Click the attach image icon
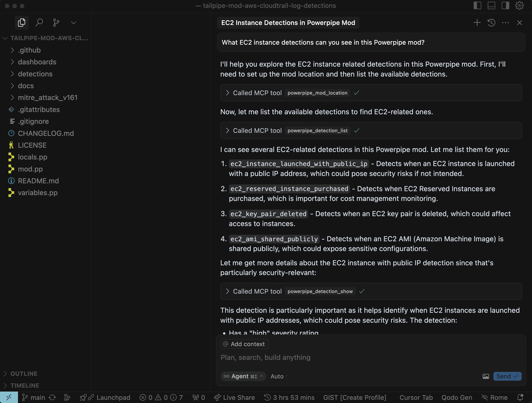This screenshot has height=403, width=532. 486,376
